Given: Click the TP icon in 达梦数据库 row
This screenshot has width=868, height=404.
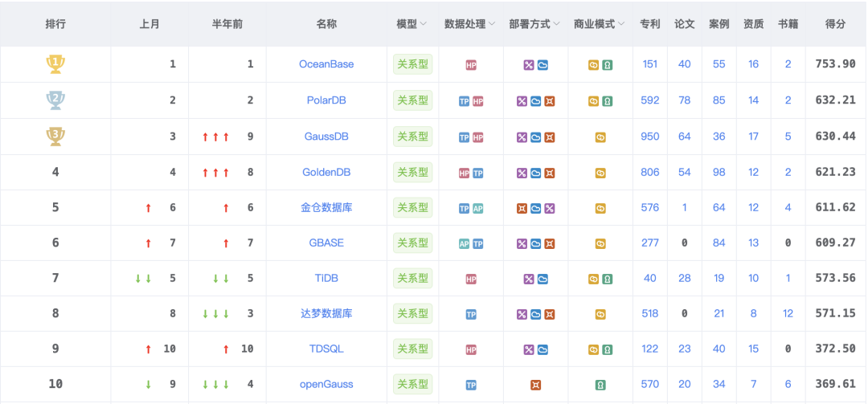Looking at the screenshot, I should tap(471, 314).
